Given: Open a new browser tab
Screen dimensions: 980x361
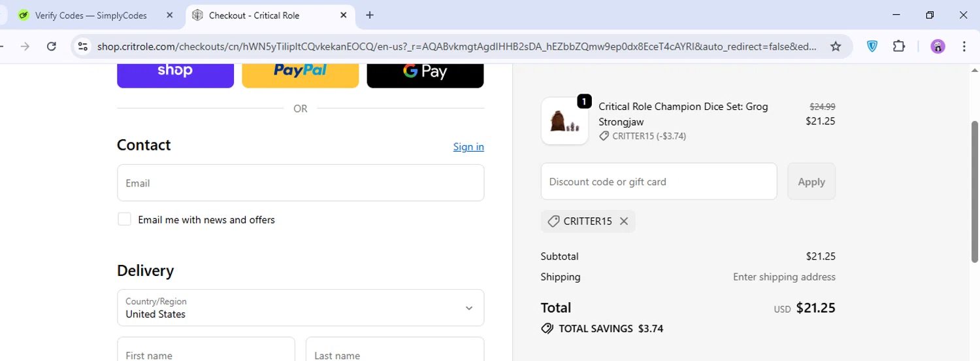Looking at the screenshot, I should pyautogui.click(x=370, y=15).
